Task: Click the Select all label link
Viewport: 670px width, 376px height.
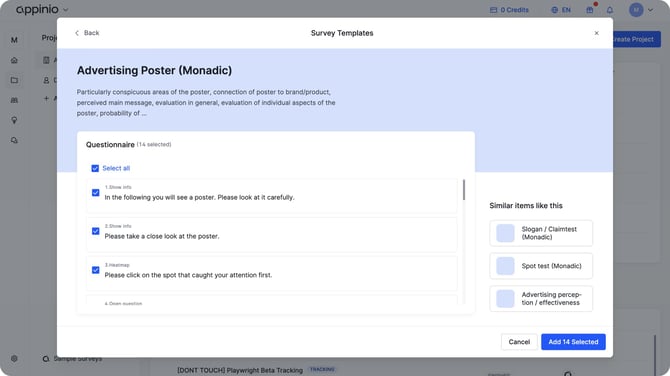Action: tap(116, 168)
